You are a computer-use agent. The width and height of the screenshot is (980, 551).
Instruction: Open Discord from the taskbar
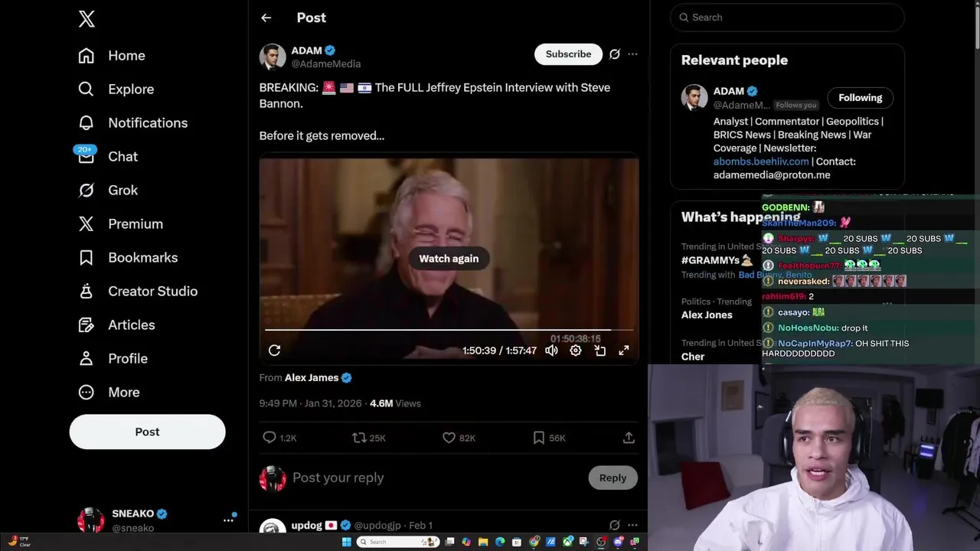(618, 542)
